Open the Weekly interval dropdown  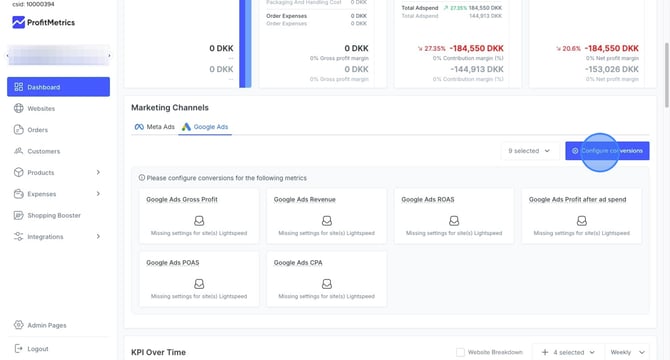627,352
